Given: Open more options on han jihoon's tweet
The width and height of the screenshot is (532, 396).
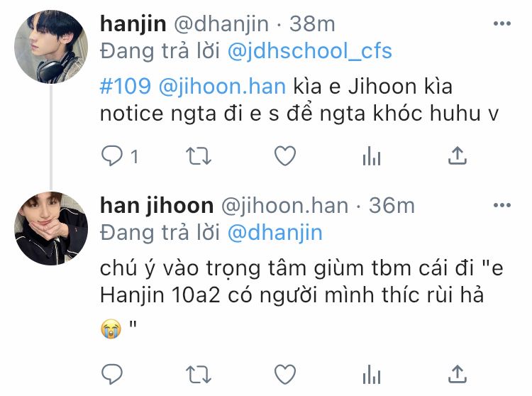Looking at the screenshot, I should [501, 205].
